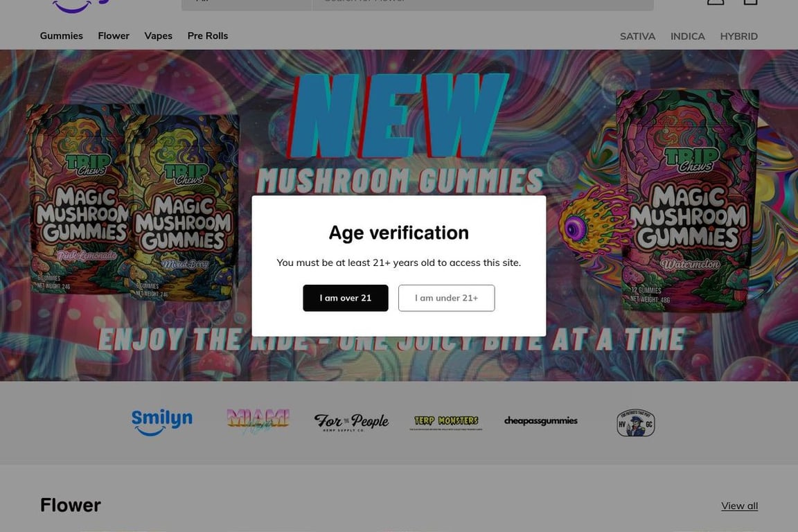Confirm age with 'I am over 21'

(346, 298)
